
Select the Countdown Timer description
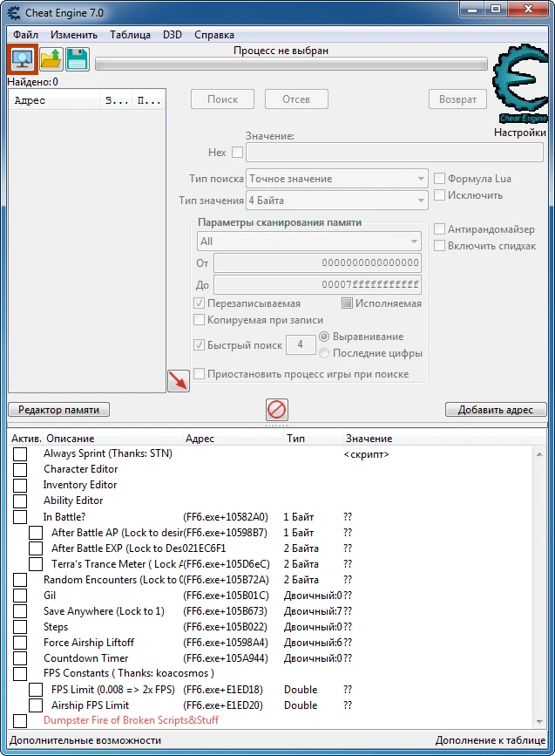[x=86, y=658]
